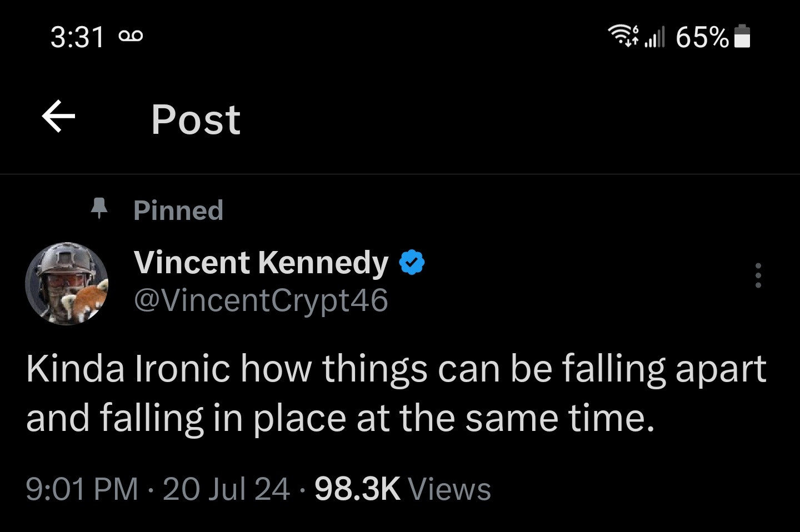Open the @VincentCrypt46 handle

(x=261, y=301)
